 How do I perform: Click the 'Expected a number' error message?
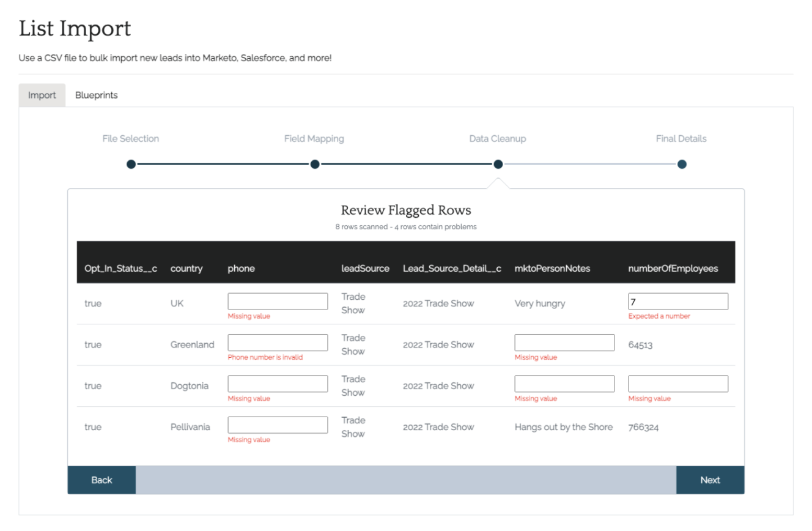[659, 316]
